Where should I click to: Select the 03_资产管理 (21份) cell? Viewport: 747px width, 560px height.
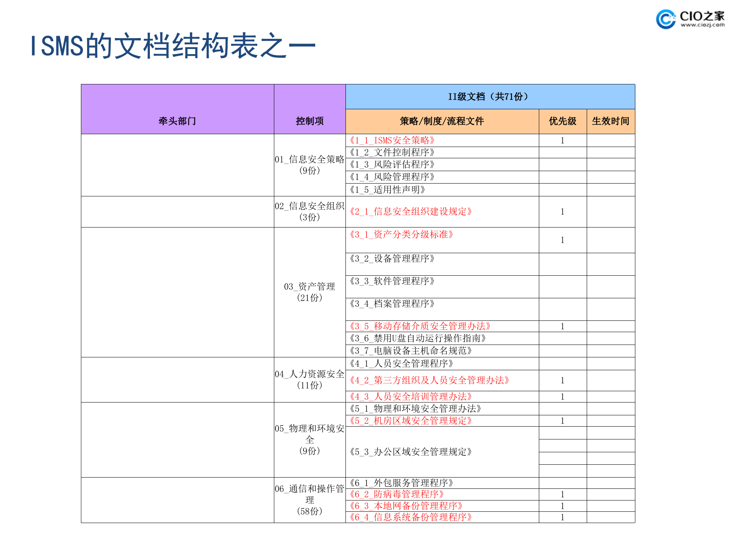tap(310, 291)
